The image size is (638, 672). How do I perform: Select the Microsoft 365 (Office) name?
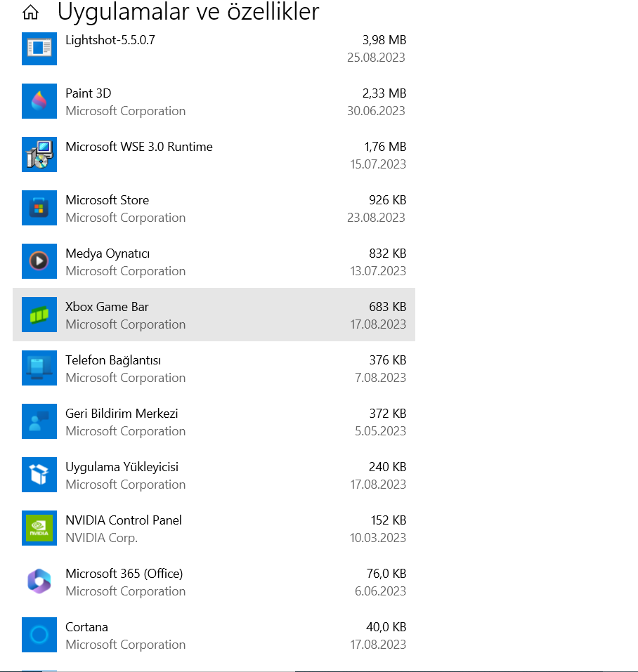coord(124,574)
